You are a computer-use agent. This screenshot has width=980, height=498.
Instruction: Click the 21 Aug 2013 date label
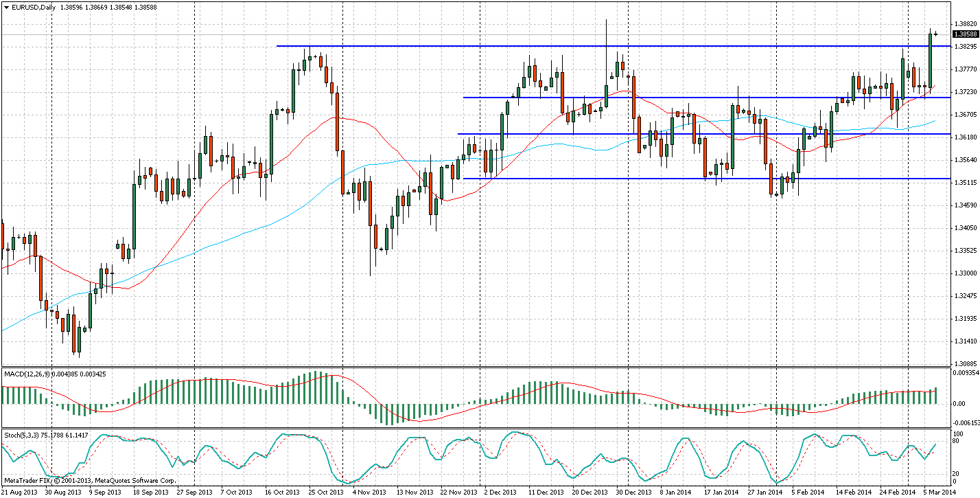click(x=19, y=493)
